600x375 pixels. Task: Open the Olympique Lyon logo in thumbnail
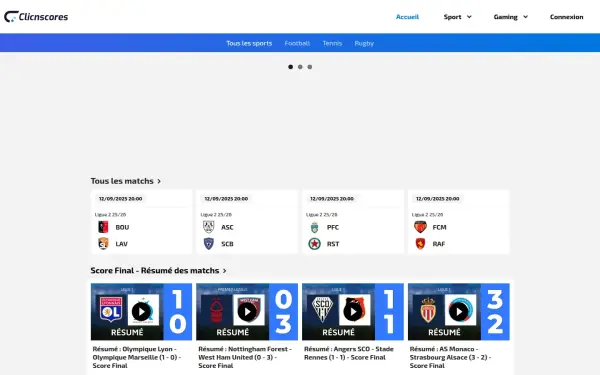[x=111, y=310]
